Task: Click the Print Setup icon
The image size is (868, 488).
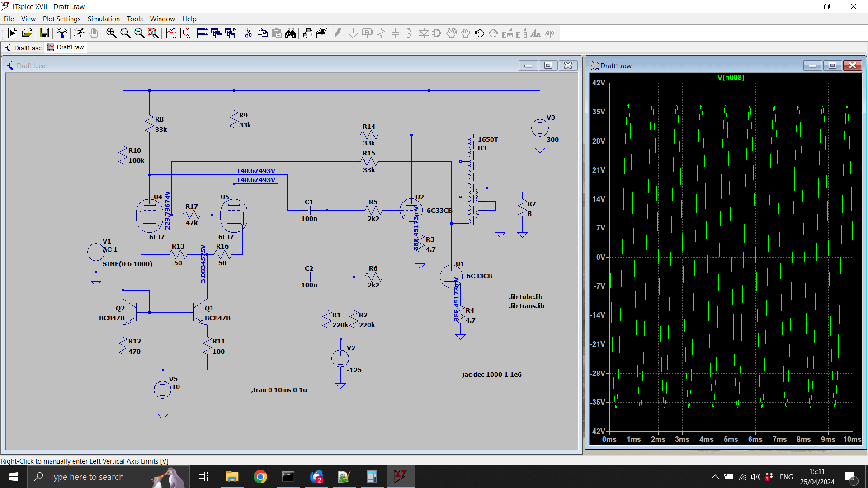Action: coord(322,33)
